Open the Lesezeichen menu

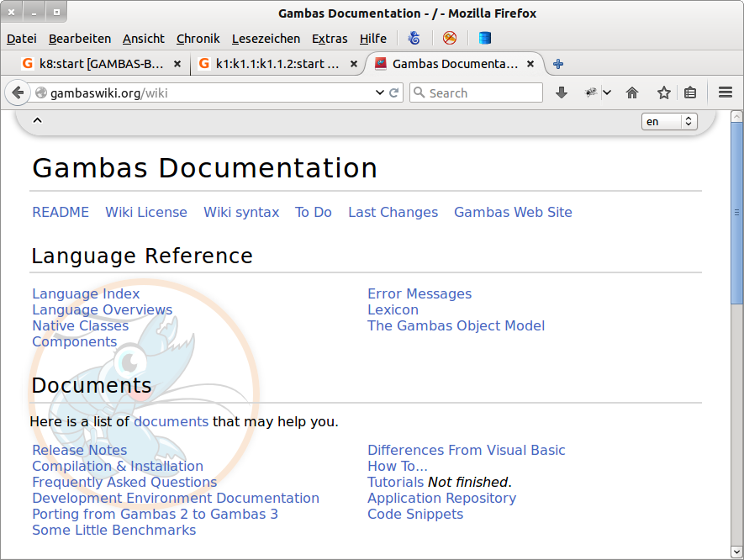(x=266, y=39)
